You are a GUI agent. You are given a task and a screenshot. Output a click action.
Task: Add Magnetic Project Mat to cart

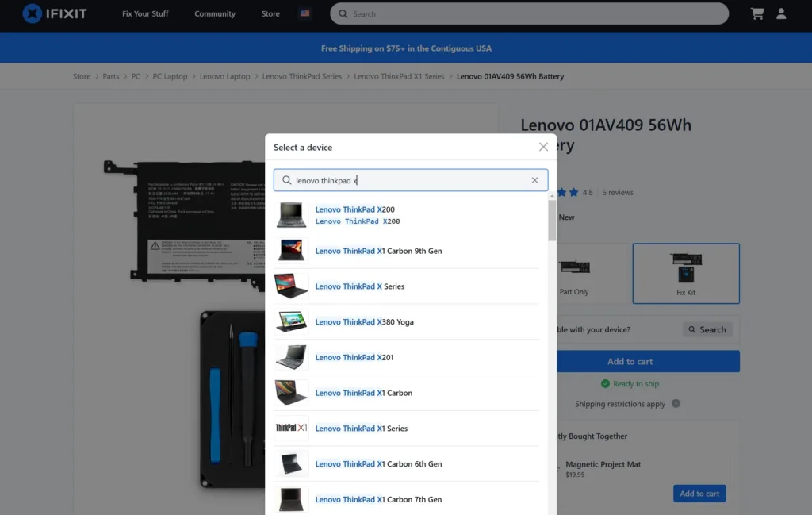(699, 494)
